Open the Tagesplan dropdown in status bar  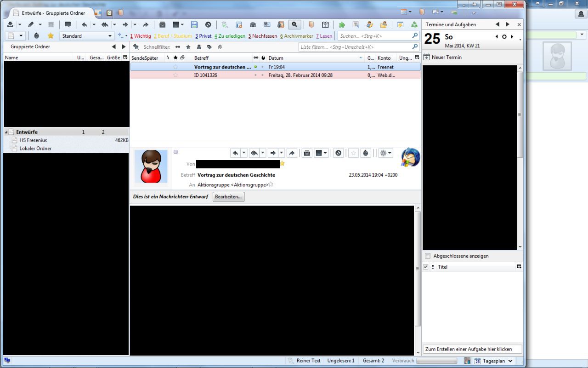(510, 361)
